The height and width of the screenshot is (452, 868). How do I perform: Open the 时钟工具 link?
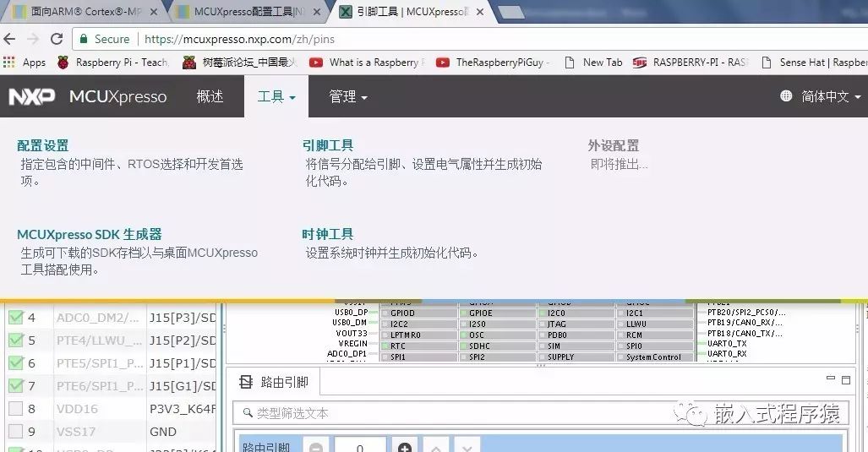pyautogui.click(x=328, y=234)
